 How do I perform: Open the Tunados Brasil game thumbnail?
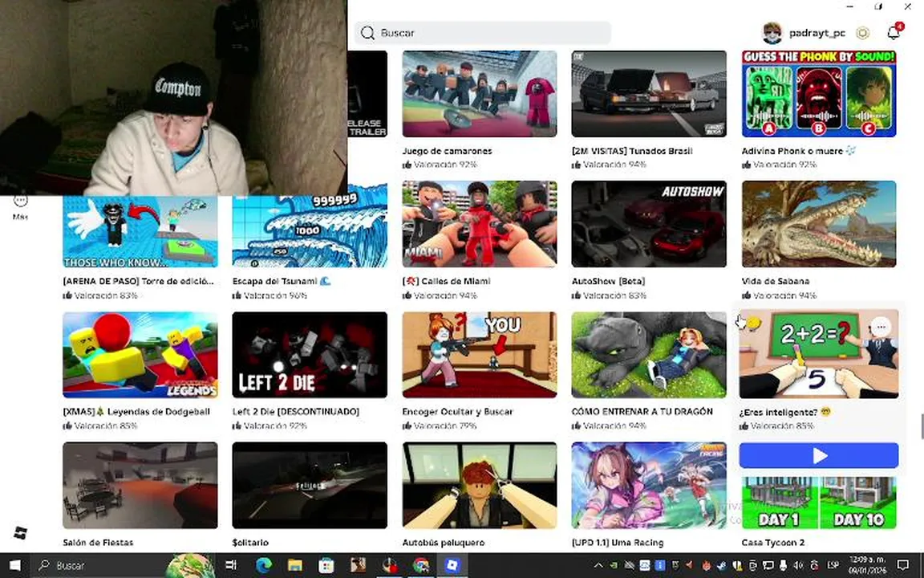(x=649, y=94)
